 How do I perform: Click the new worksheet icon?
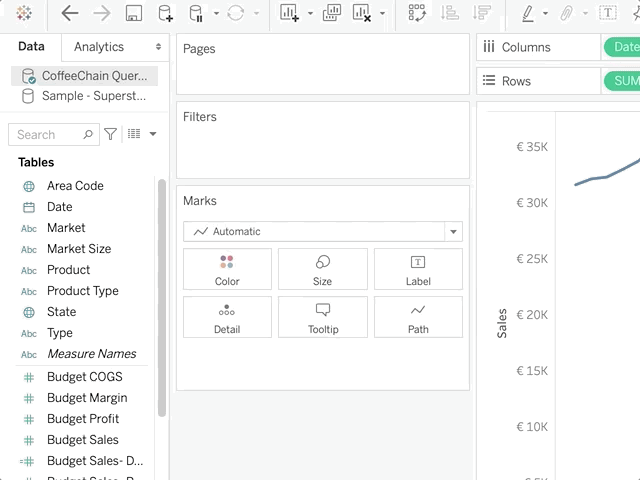click(x=290, y=13)
